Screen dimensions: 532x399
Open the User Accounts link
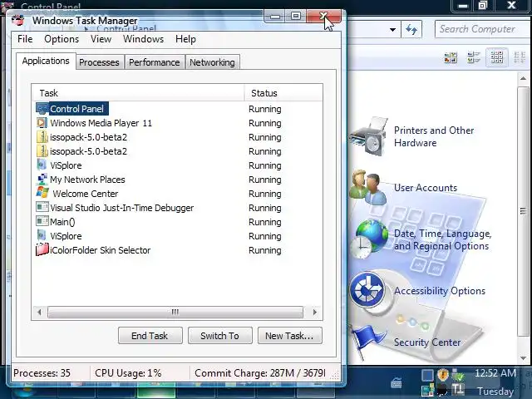coord(426,188)
